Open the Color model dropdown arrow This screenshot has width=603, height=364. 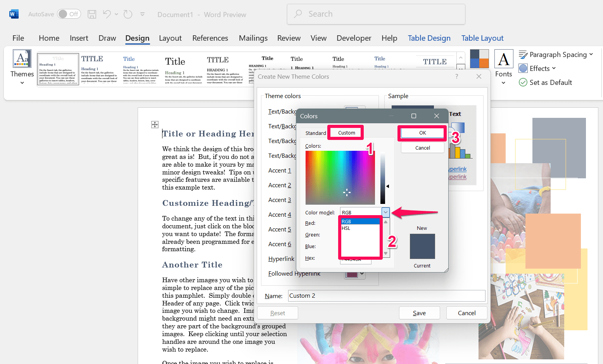point(385,212)
